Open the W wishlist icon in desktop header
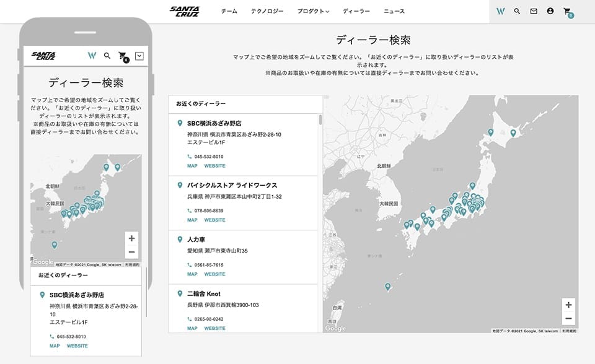This screenshot has width=595, height=364. (501, 11)
